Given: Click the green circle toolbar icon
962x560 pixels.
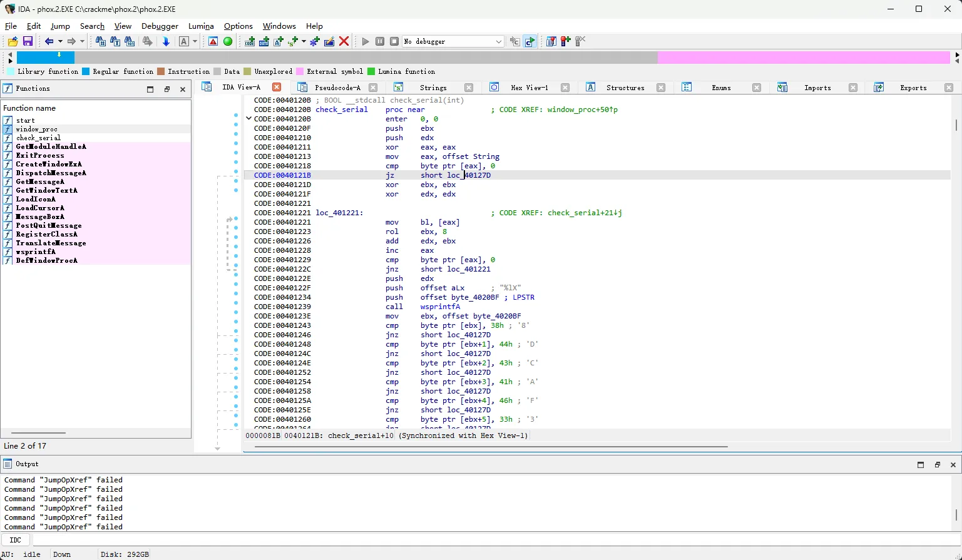Looking at the screenshot, I should [x=228, y=41].
